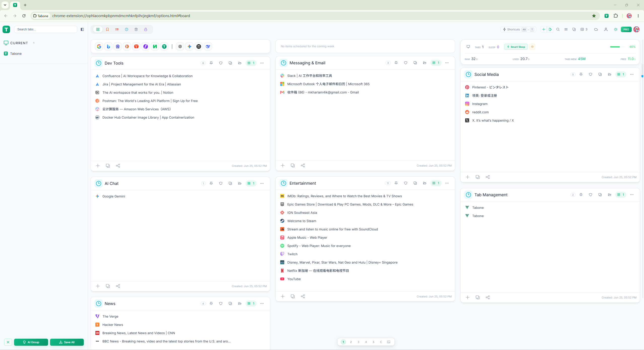The image size is (644, 350).
Task: Open cloud sync icon in top toolbar
Action: [x=596, y=29]
